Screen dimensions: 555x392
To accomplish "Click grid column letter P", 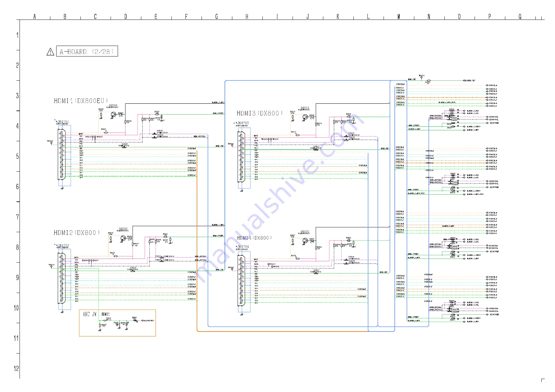I will [x=490, y=17].
